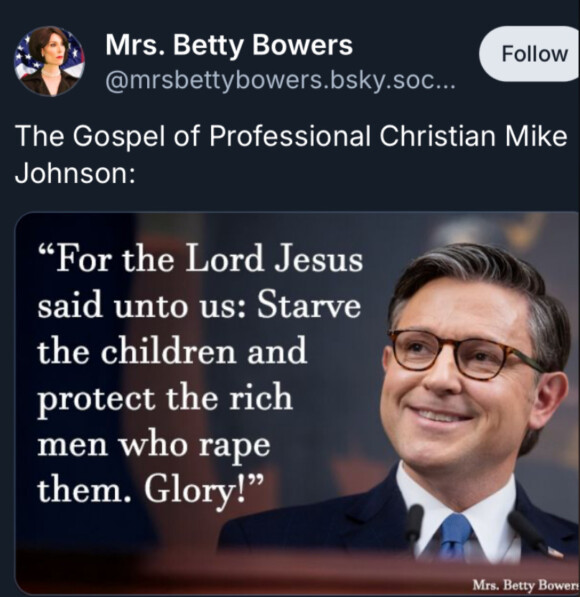The height and width of the screenshot is (597, 580).
Task: Click the "the children and" line
Action: click(172, 351)
